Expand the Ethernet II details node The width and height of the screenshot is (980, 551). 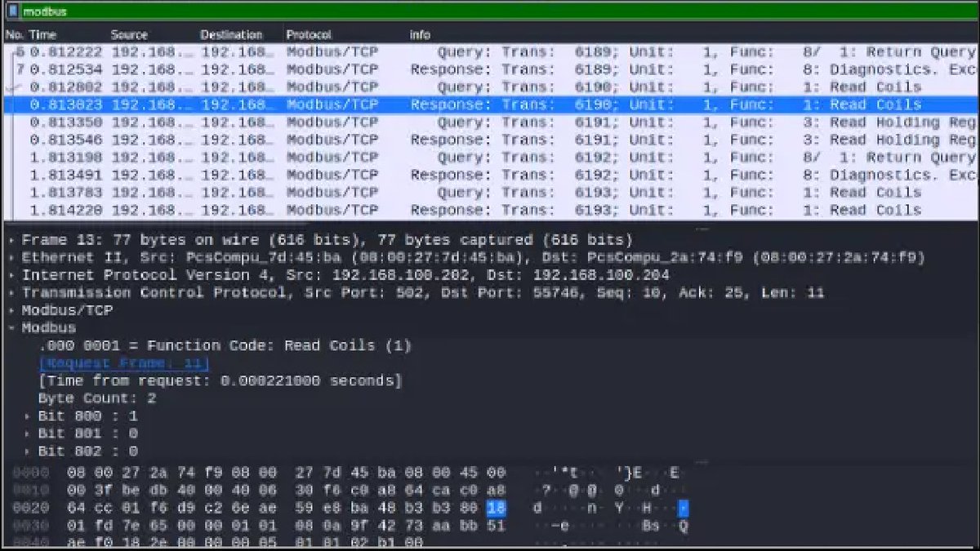coord(11,258)
